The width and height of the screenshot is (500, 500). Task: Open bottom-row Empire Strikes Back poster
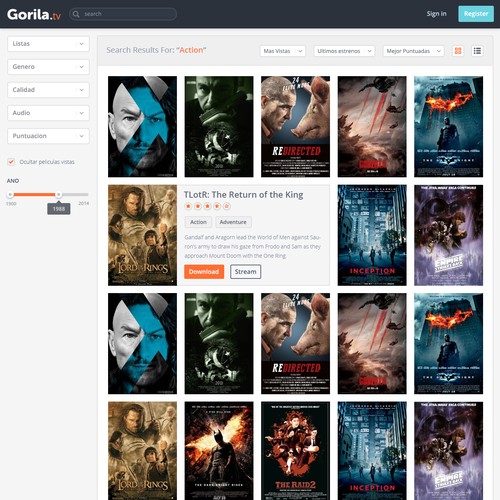[448, 451]
